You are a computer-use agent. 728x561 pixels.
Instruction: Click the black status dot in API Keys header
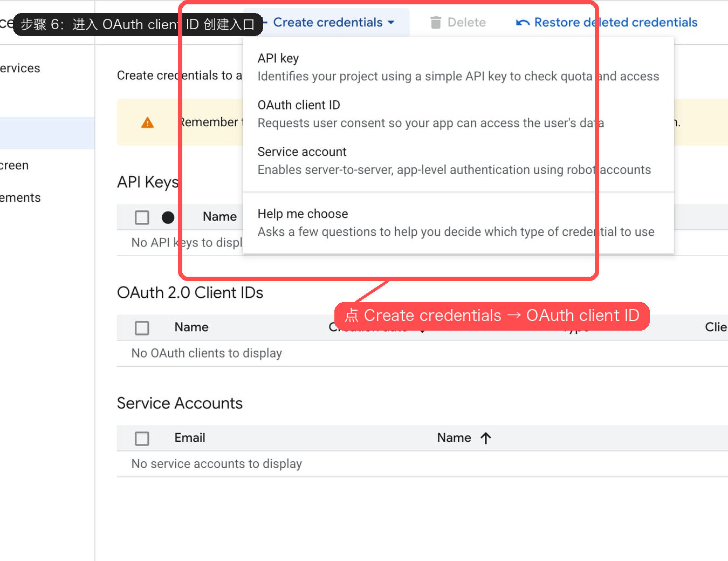tap(168, 217)
